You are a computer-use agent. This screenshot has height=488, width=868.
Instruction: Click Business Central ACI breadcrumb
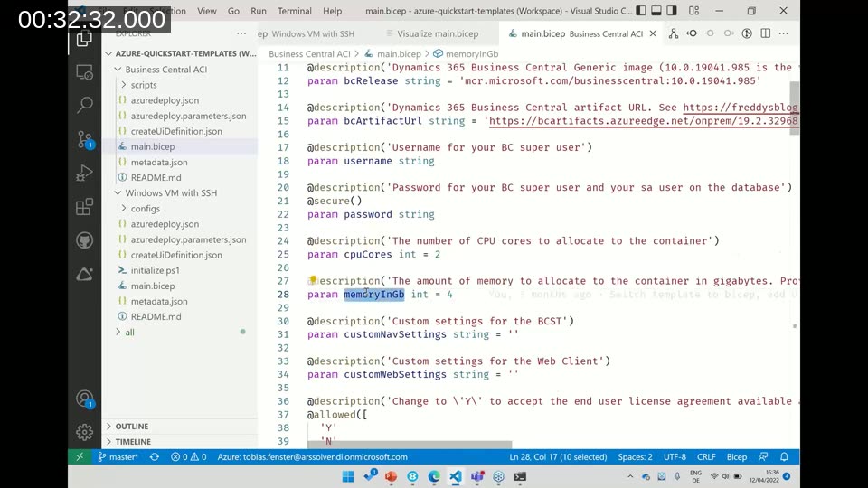pos(309,53)
